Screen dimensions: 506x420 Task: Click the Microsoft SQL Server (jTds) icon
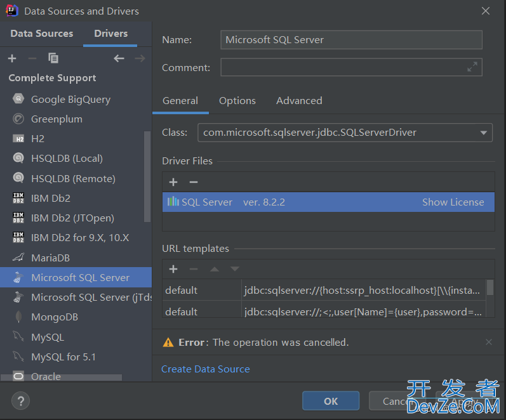click(x=18, y=297)
